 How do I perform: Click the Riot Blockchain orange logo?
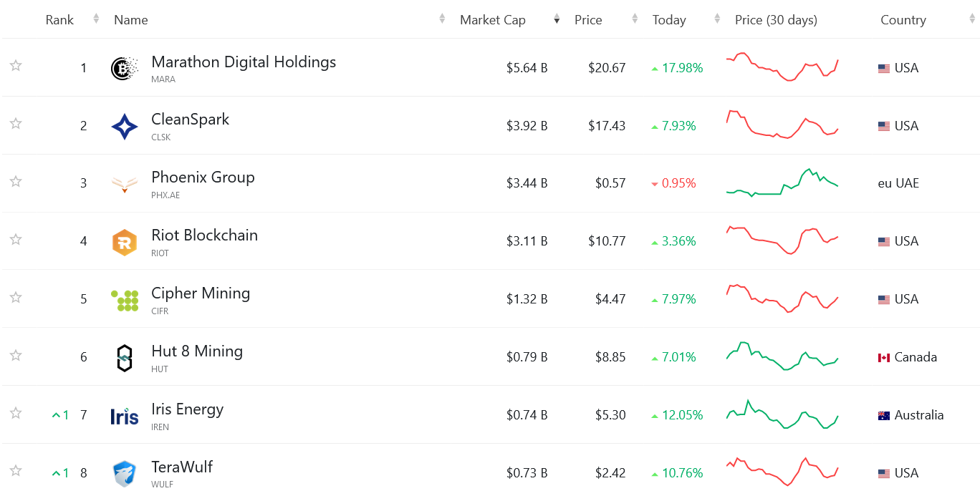coord(125,243)
